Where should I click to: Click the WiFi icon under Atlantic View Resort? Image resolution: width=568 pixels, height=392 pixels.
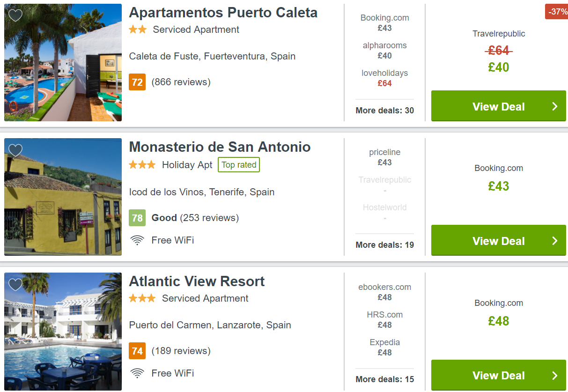[x=137, y=373]
